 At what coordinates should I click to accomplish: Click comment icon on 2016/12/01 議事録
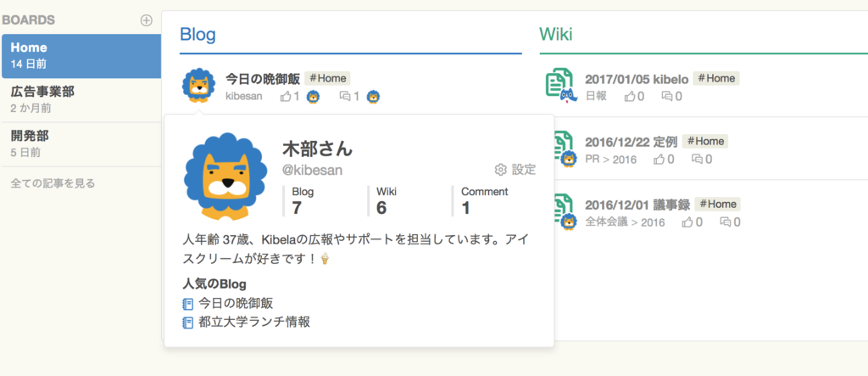[x=726, y=223]
